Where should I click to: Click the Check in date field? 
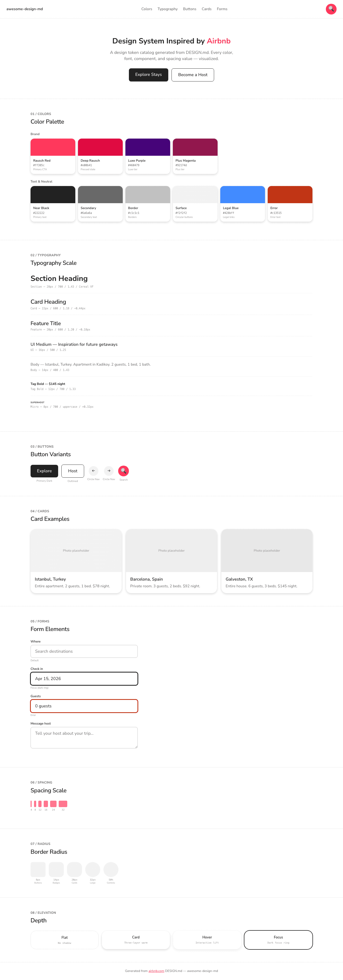[84, 679]
